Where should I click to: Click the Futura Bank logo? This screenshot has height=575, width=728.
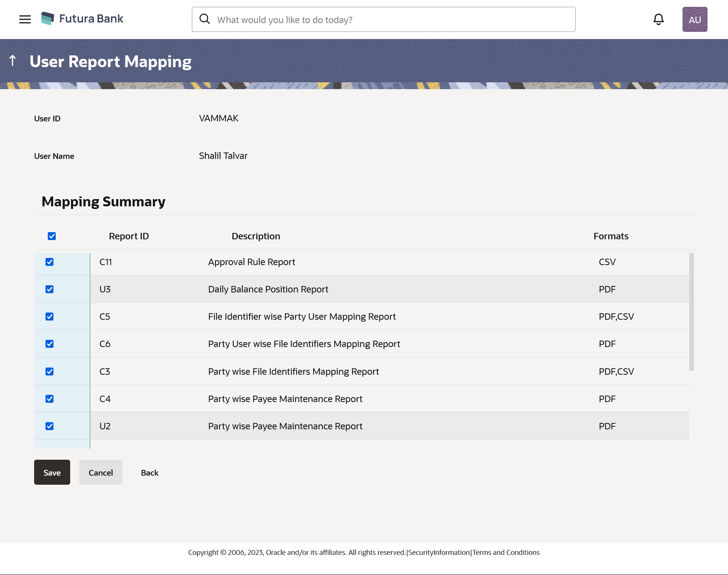82,19
